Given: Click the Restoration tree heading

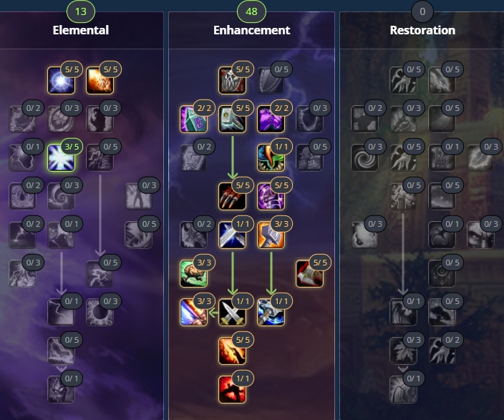Looking at the screenshot, I should click(x=422, y=30).
